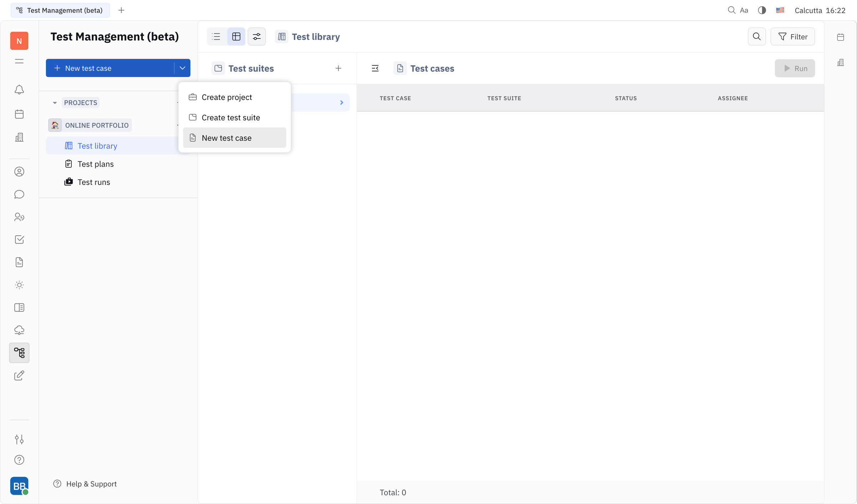Image resolution: width=857 pixels, height=504 pixels.
Task: Click the orange N workspace logo
Action: pyautogui.click(x=19, y=41)
